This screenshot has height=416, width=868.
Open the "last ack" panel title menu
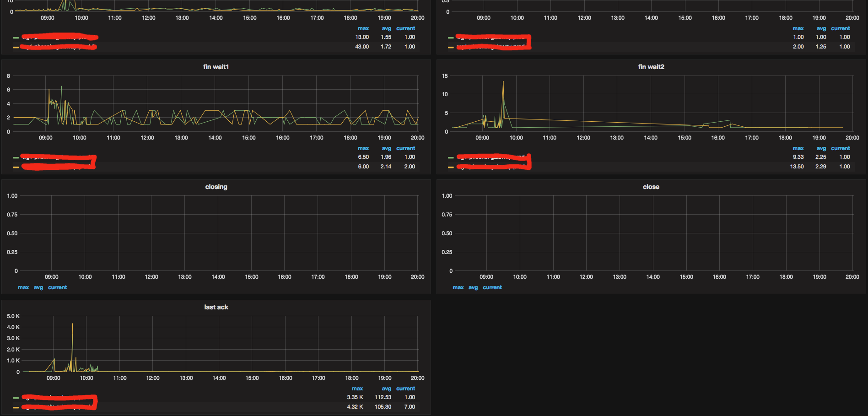point(216,307)
